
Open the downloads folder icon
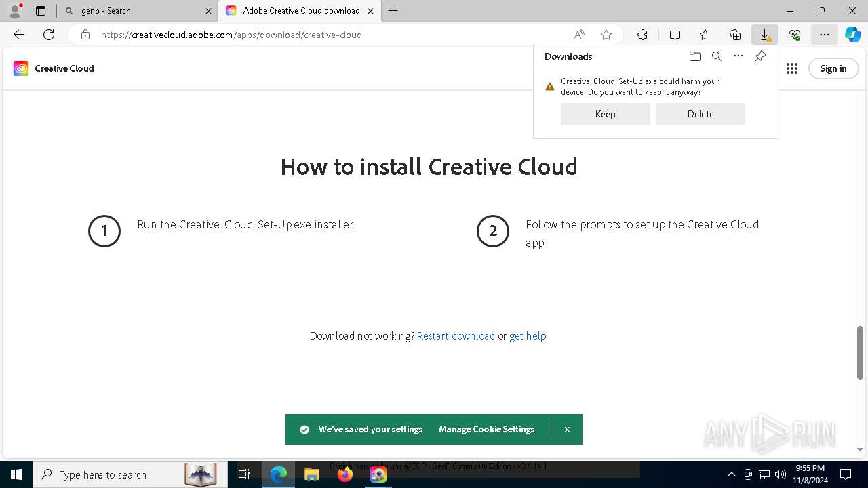(x=695, y=56)
